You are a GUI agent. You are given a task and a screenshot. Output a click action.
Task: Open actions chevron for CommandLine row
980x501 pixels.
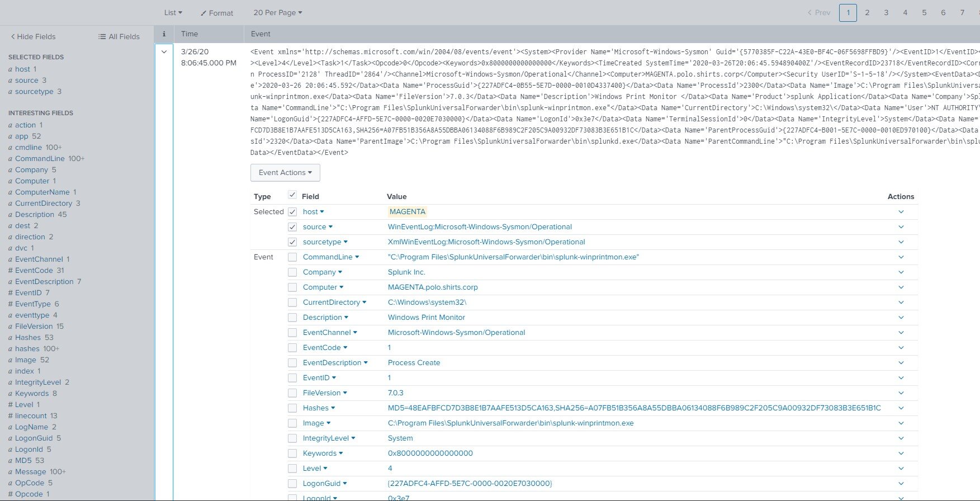tap(901, 257)
